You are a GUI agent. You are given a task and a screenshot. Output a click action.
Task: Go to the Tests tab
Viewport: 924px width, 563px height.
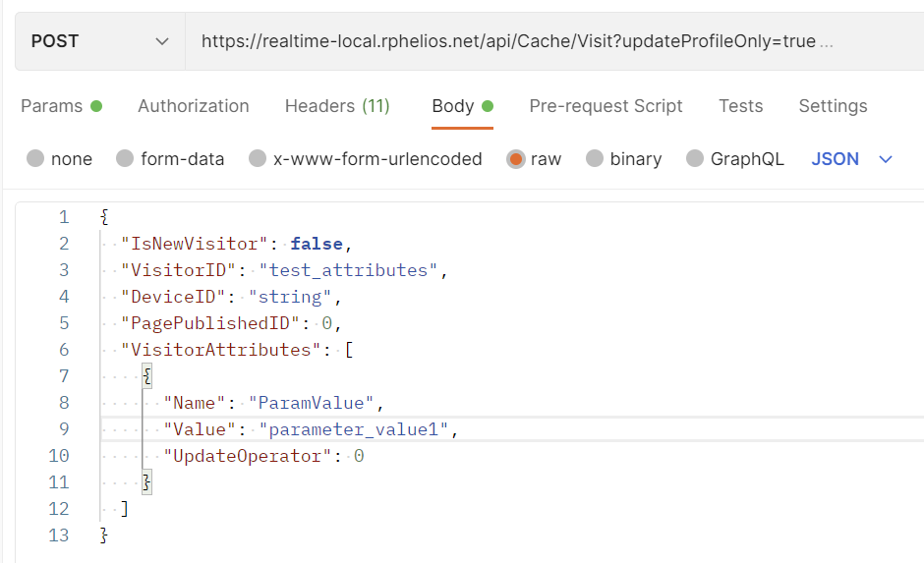coord(740,106)
